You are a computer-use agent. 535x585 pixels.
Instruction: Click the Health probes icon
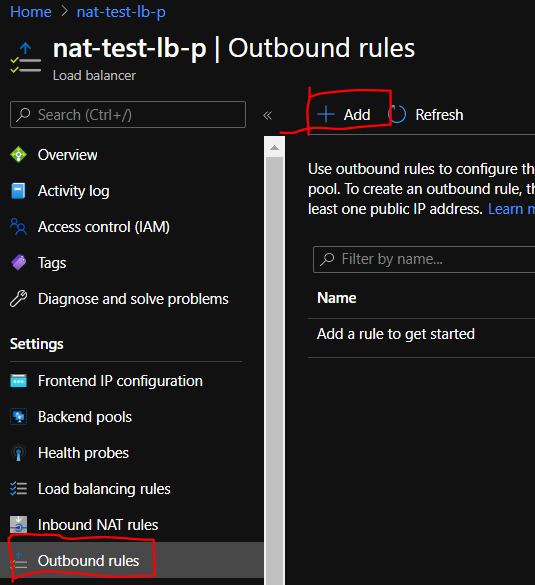click(x=18, y=453)
